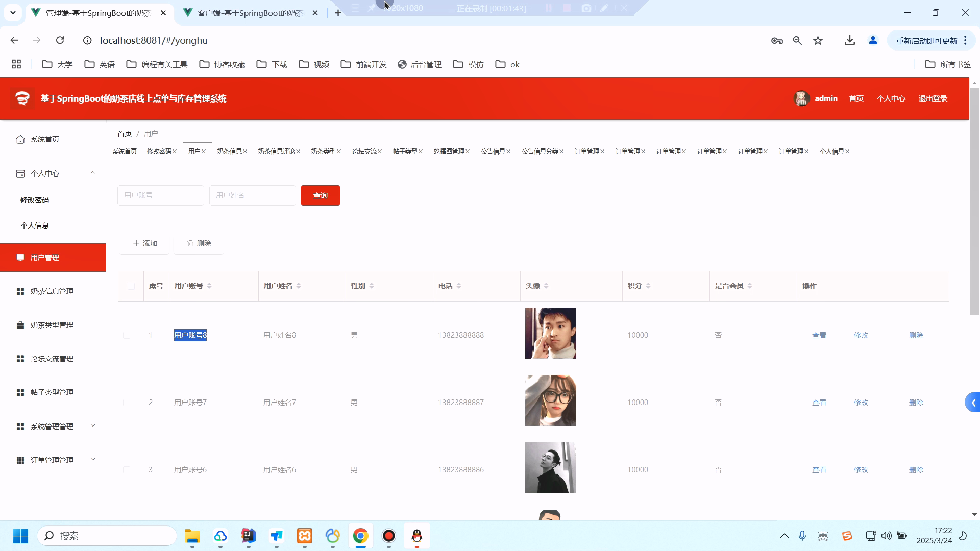Sort the table by 积分 column
The height and width of the screenshot is (551, 980).
[x=648, y=286]
